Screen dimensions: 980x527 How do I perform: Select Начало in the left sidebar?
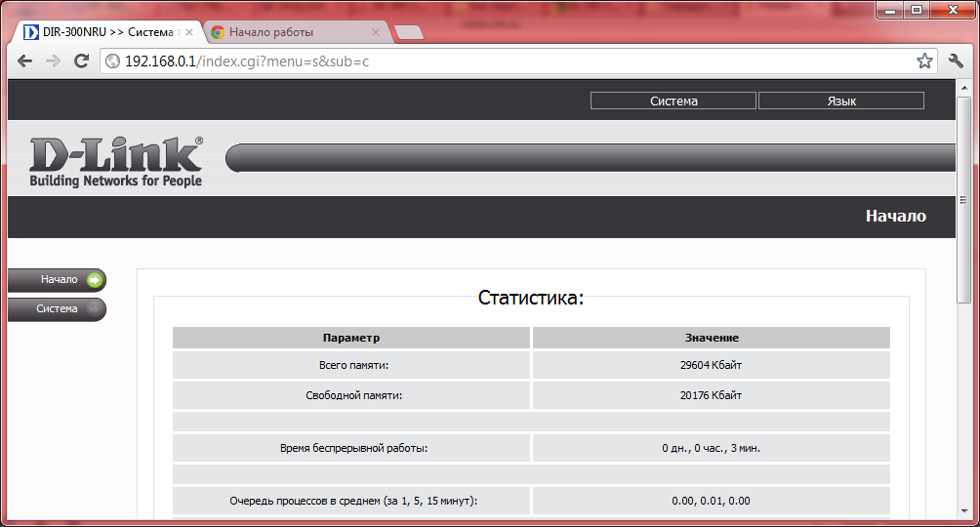coord(57,280)
